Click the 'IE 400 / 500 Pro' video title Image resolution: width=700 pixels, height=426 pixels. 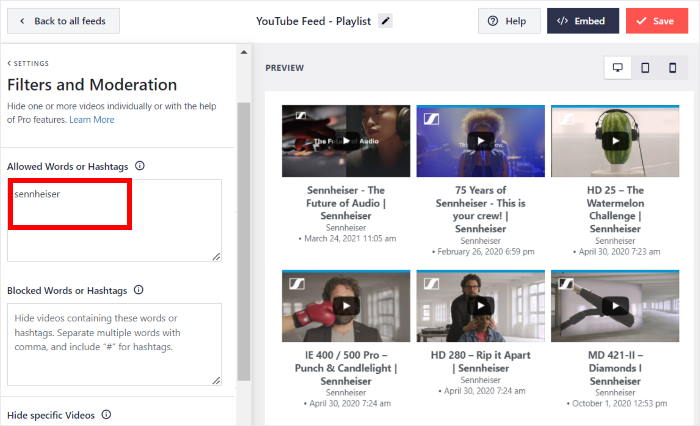point(346,368)
